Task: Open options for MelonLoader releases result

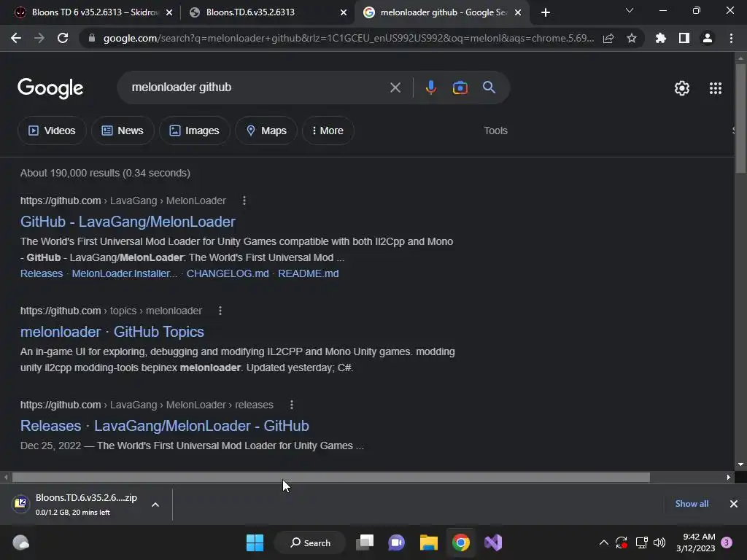Action: [292, 405]
